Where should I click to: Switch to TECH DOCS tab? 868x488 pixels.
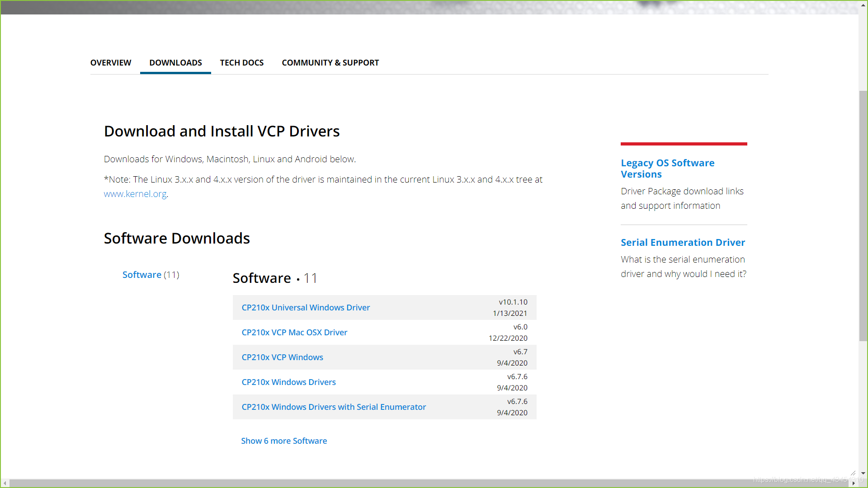coord(241,63)
